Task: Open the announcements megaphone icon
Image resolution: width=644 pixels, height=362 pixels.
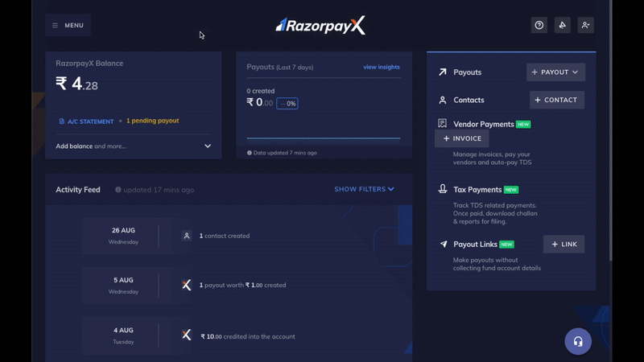Action: point(562,25)
